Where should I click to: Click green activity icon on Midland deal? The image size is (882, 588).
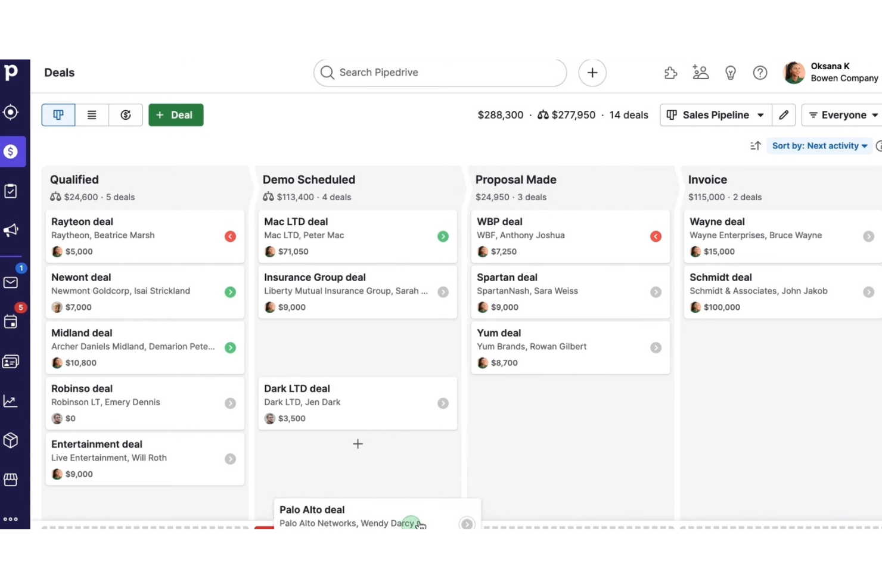[x=230, y=348]
